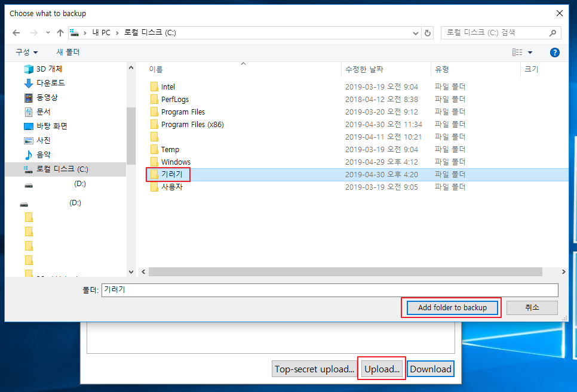Viewport: 577px width, 392px height.
Task: Refresh the folder view
Action: click(427, 33)
